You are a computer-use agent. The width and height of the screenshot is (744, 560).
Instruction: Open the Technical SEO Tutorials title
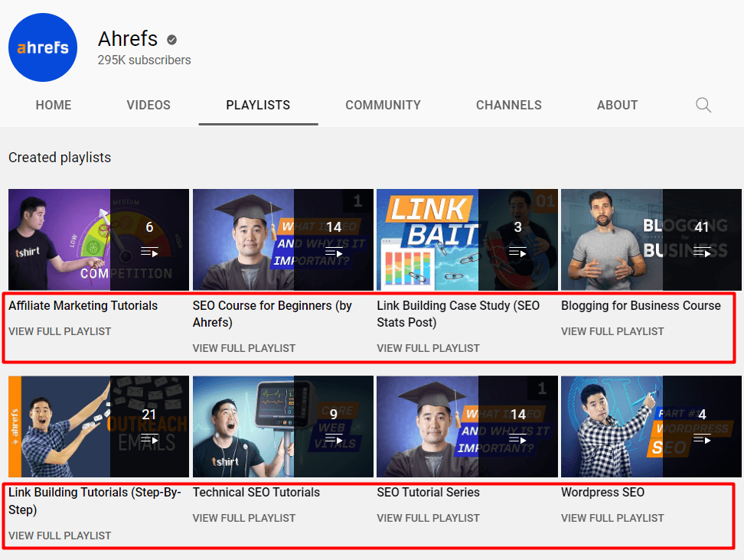(256, 493)
